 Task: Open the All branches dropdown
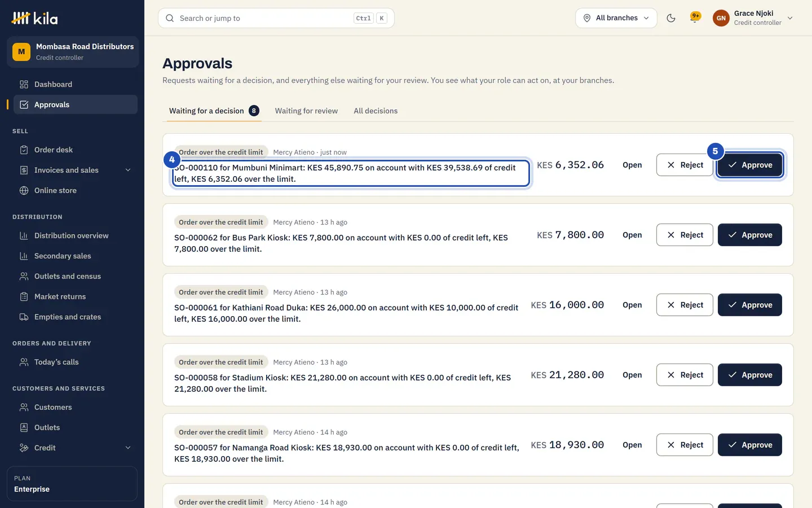coord(616,18)
